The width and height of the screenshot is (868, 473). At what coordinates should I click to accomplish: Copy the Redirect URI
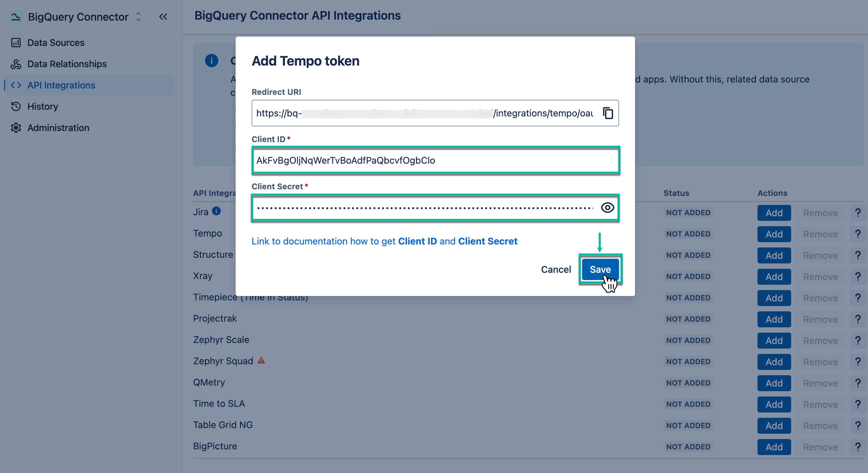point(607,113)
